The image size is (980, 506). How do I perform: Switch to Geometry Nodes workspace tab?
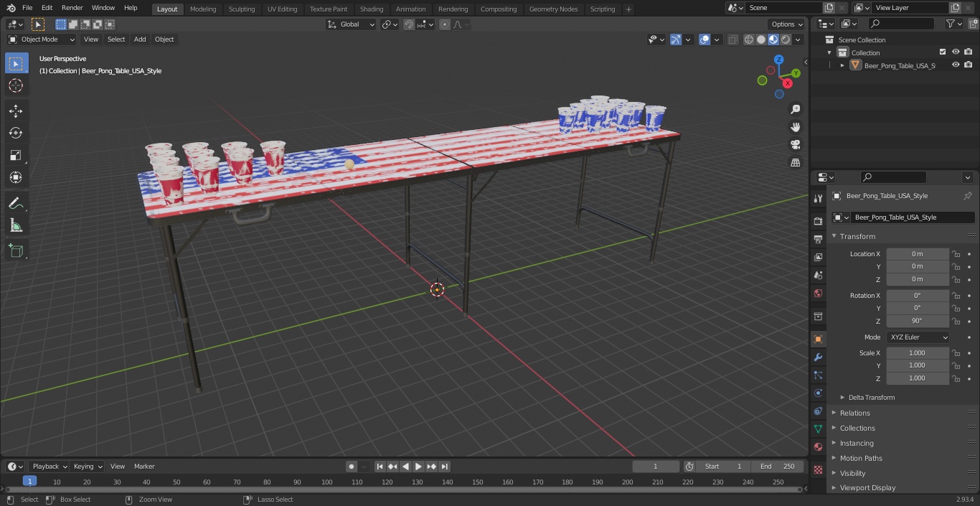553,9
